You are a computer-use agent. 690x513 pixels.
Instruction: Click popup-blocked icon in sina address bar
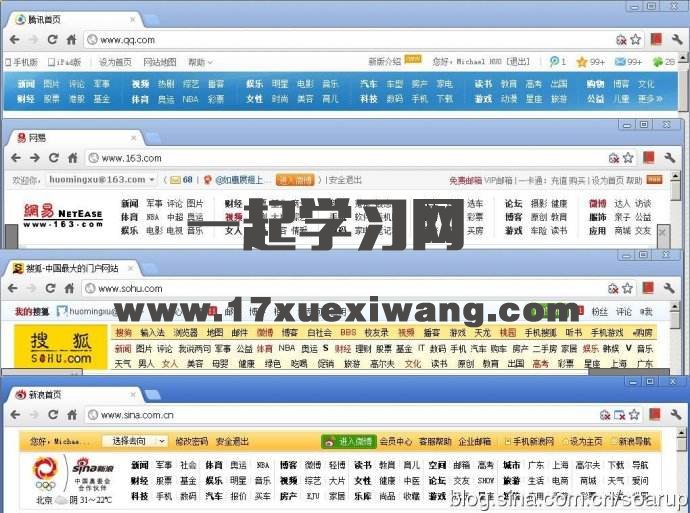pos(620,415)
